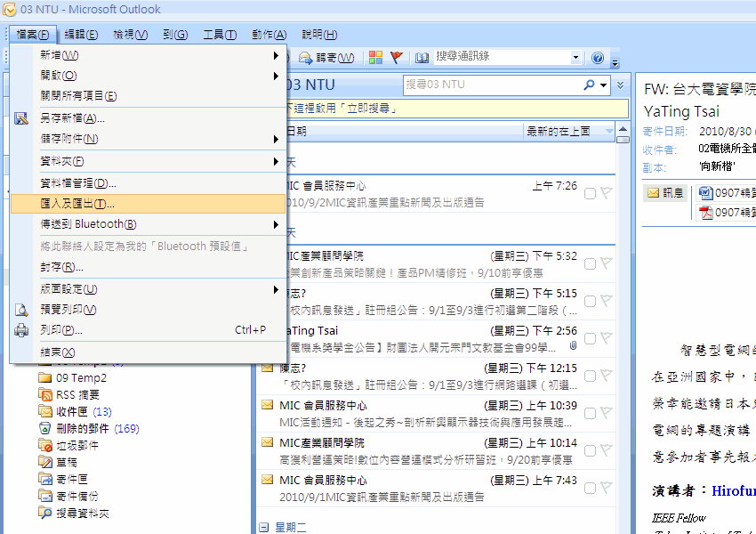756x534 pixels.
Task: Click envelope icon of MIC產業顧問學院 上午 10:14 mail
Action: click(267, 442)
